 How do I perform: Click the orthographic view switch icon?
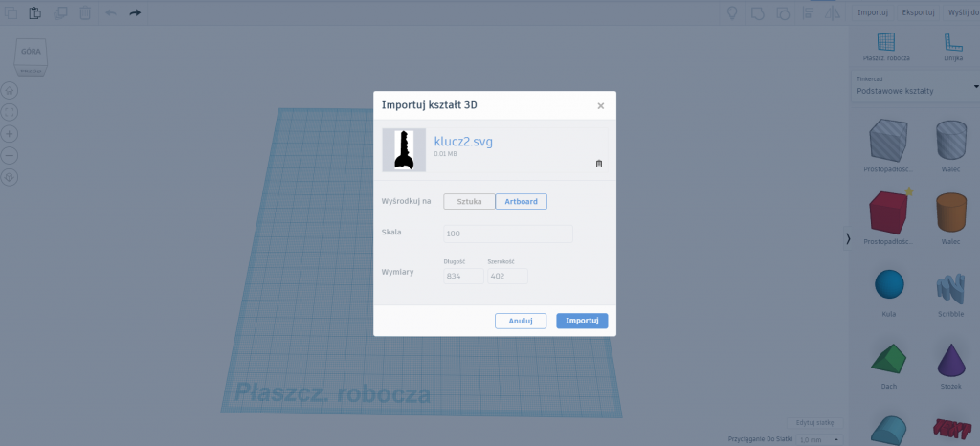pos(10,177)
